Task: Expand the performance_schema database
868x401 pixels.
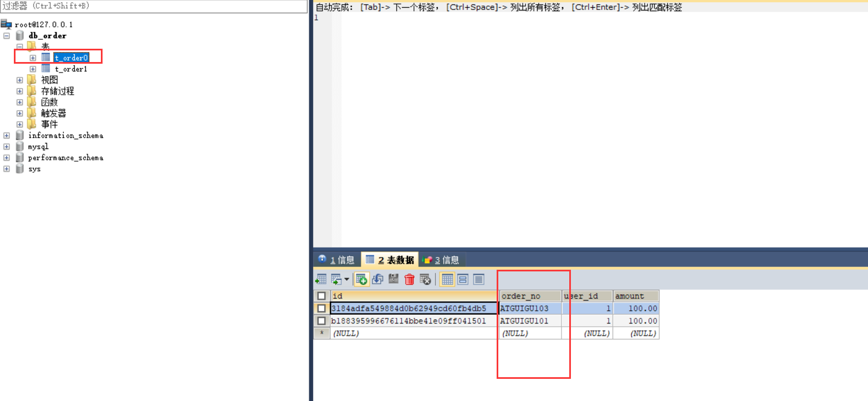Action: (x=7, y=157)
